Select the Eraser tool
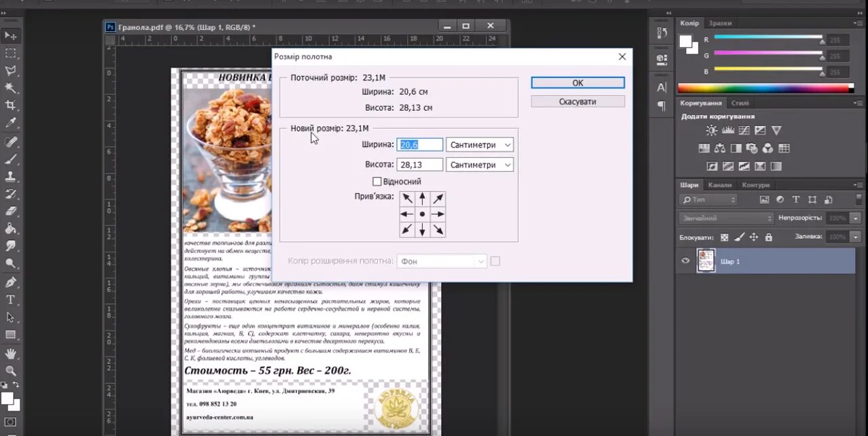This screenshot has height=436, width=868. tap(11, 212)
